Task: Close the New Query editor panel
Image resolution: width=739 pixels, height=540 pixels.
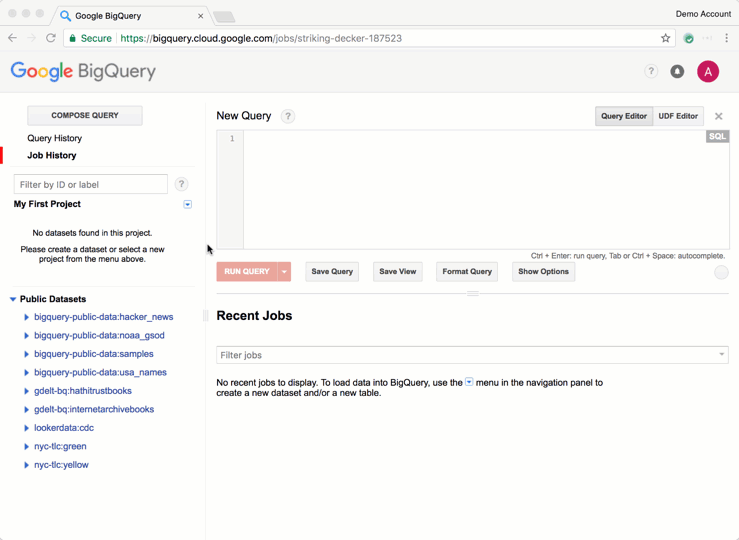Action: tap(718, 116)
